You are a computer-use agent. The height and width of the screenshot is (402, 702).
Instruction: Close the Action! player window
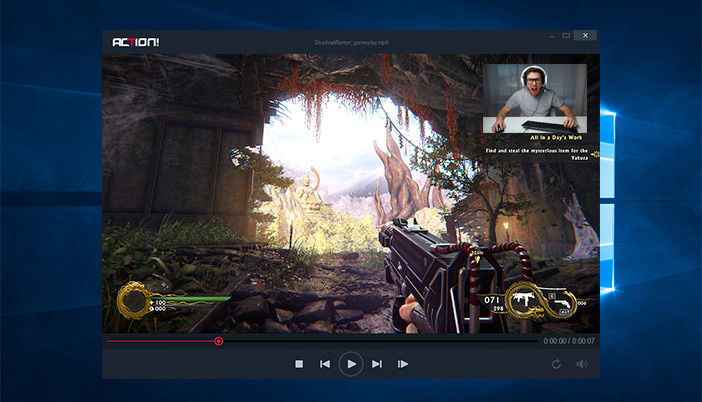point(585,36)
